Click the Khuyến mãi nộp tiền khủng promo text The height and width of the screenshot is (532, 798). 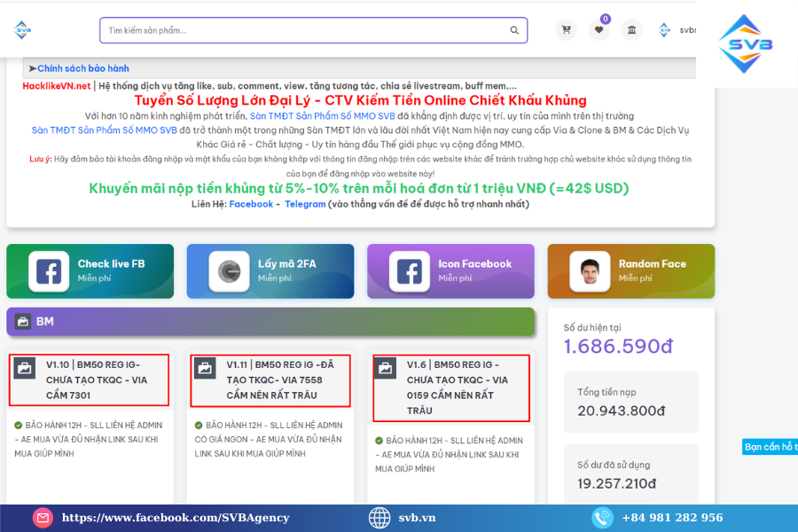click(x=359, y=188)
